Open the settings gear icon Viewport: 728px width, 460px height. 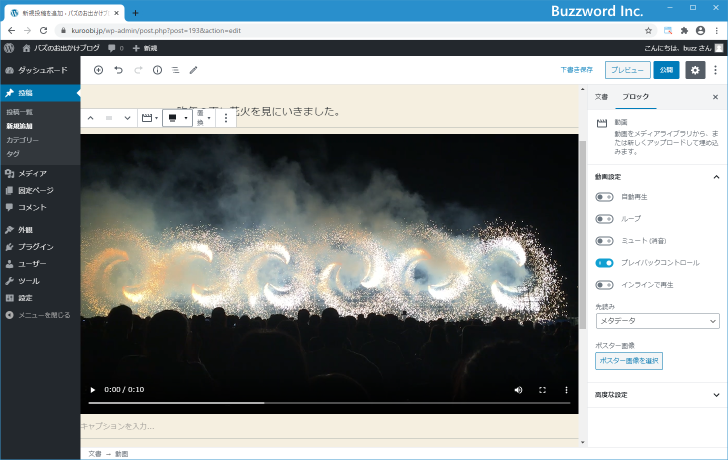coord(695,70)
